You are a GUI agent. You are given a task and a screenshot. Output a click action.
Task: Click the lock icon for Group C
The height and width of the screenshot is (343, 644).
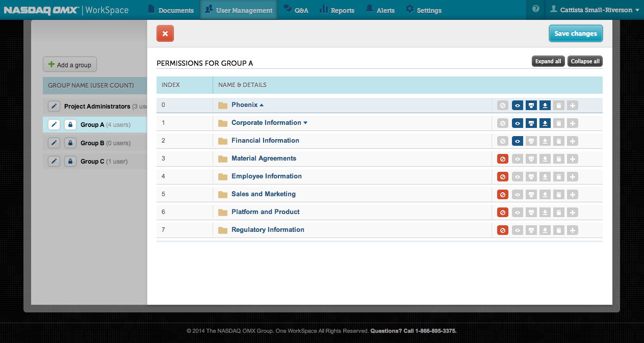[x=70, y=161]
